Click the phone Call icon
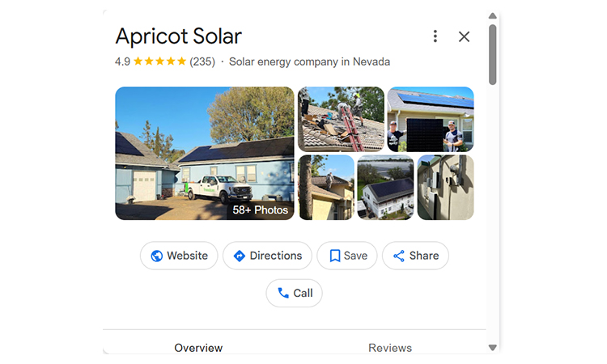The width and height of the screenshot is (607, 364). [283, 293]
